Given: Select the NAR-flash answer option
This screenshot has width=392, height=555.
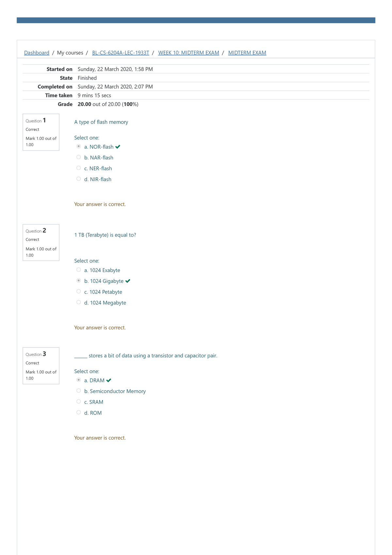Looking at the screenshot, I should (78, 157).
